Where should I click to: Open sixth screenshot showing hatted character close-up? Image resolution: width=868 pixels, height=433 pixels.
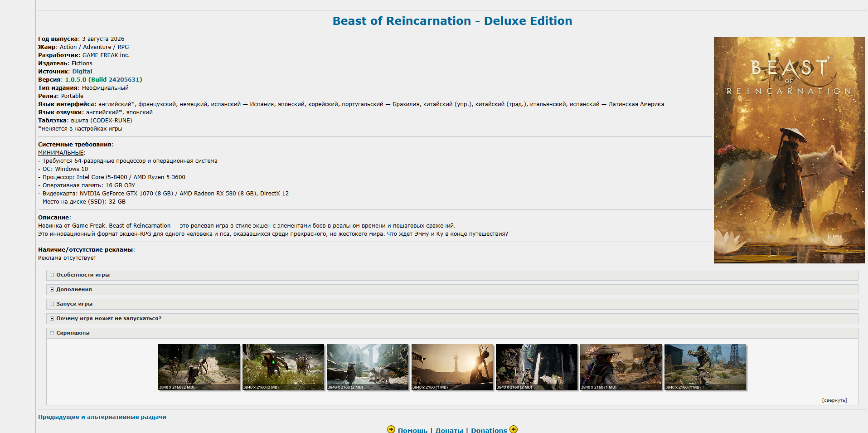(621, 367)
